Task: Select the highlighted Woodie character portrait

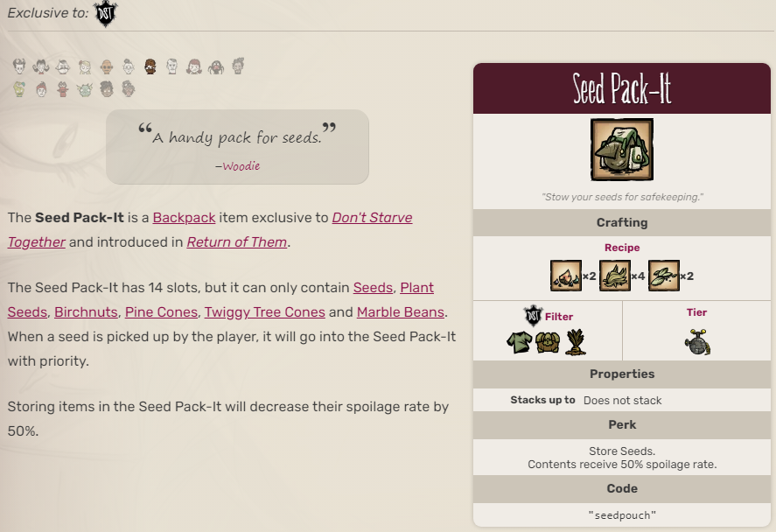Action: point(150,66)
